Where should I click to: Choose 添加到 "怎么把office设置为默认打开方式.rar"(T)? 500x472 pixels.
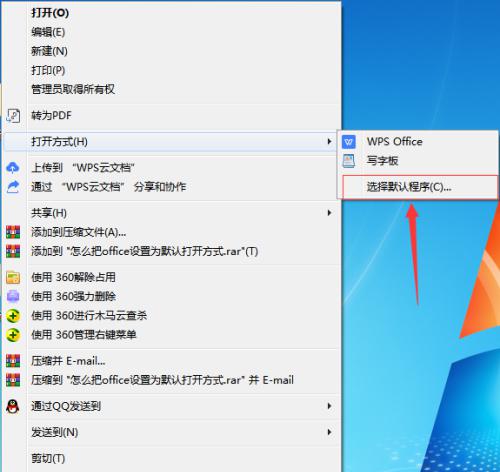click(x=171, y=251)
